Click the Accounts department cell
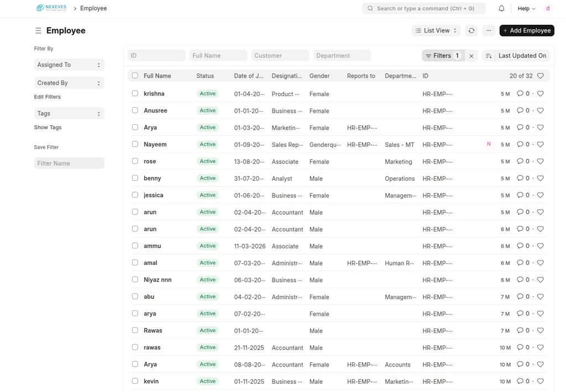The width and height of the screenshot is (566, 392). click(x=397, y=364)
